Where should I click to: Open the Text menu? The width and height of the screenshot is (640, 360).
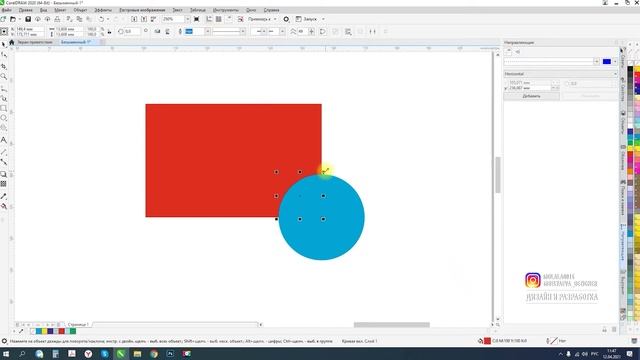tap(177, 10)
